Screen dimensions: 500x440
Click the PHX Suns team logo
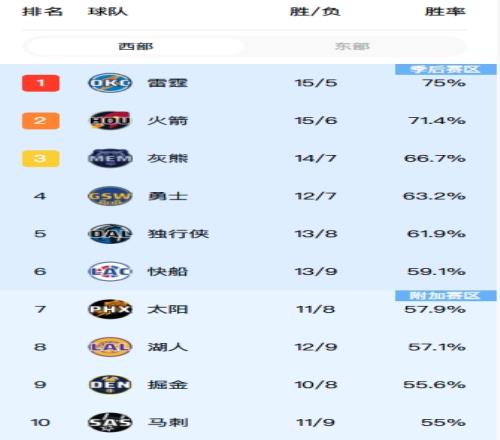click(110, 309)
